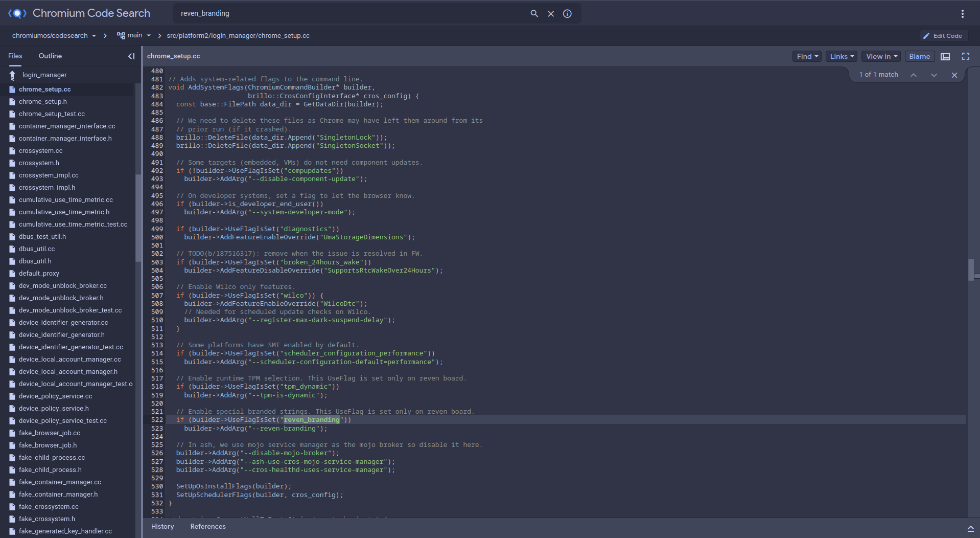
Task: Click the file icon beside dbus_util.h
Action: coord(12,261)
